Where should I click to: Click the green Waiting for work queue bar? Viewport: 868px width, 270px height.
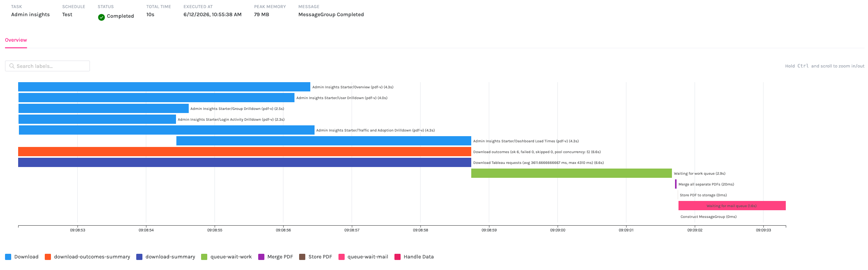572,173
